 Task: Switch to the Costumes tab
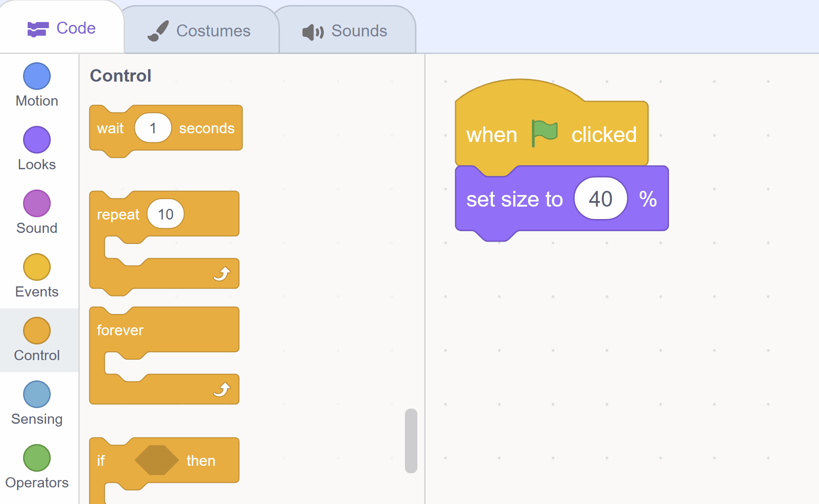(x=200, y=31)
